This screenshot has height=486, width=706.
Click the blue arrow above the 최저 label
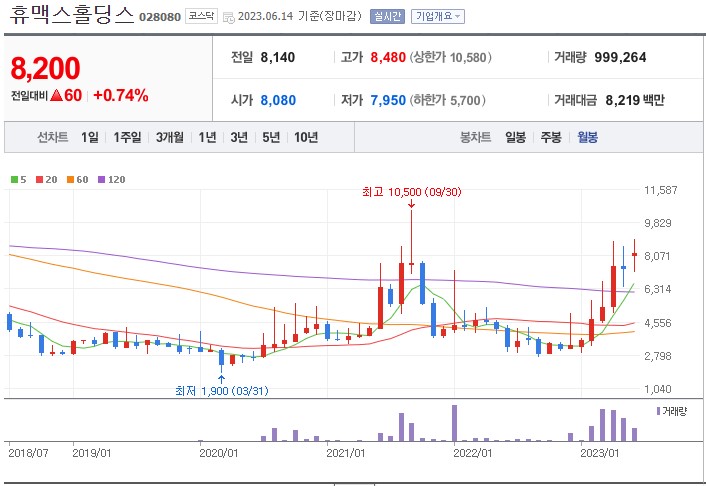coord(221,380)
